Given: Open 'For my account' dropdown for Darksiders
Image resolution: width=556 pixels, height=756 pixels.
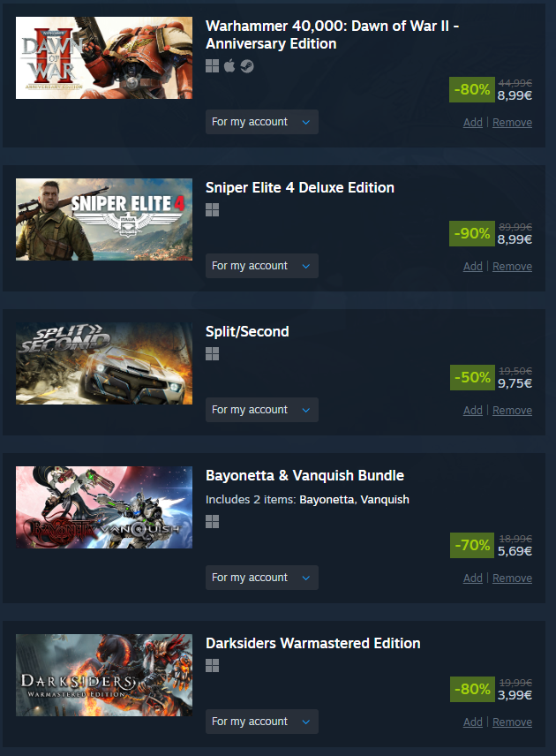Looking at the screenshot, I should (x=261, y=722).
